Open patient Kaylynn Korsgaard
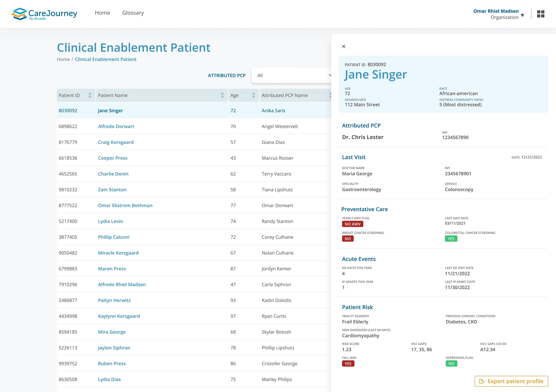Image resolution: width=556 pixels, height=392 pixels. tap(119, 316)
